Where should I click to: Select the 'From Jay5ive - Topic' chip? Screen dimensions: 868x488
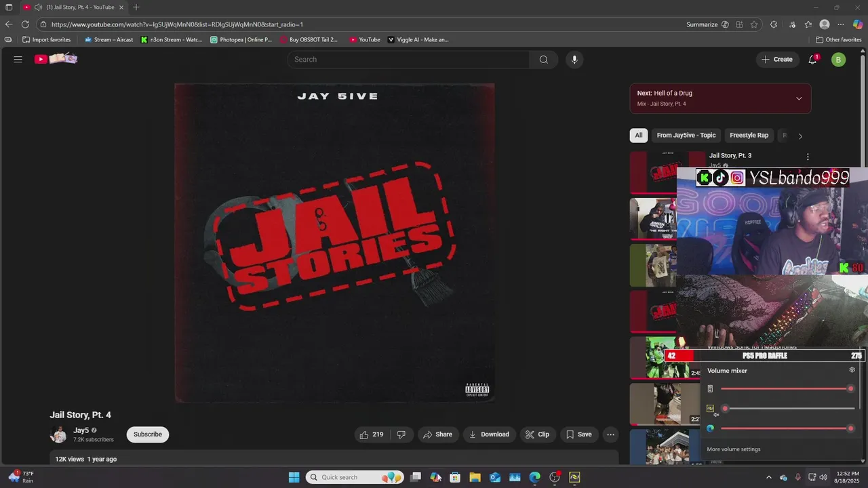686,136
